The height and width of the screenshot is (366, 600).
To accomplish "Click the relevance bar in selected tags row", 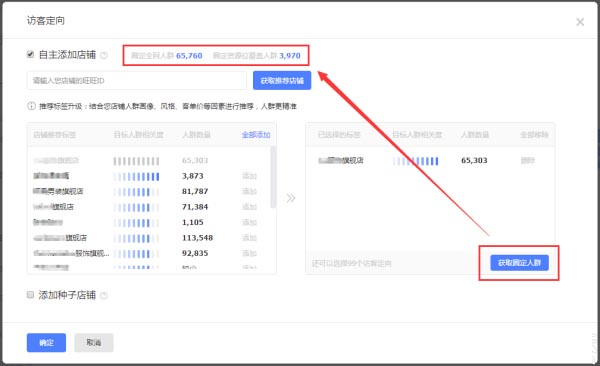I will click(416, 161).
